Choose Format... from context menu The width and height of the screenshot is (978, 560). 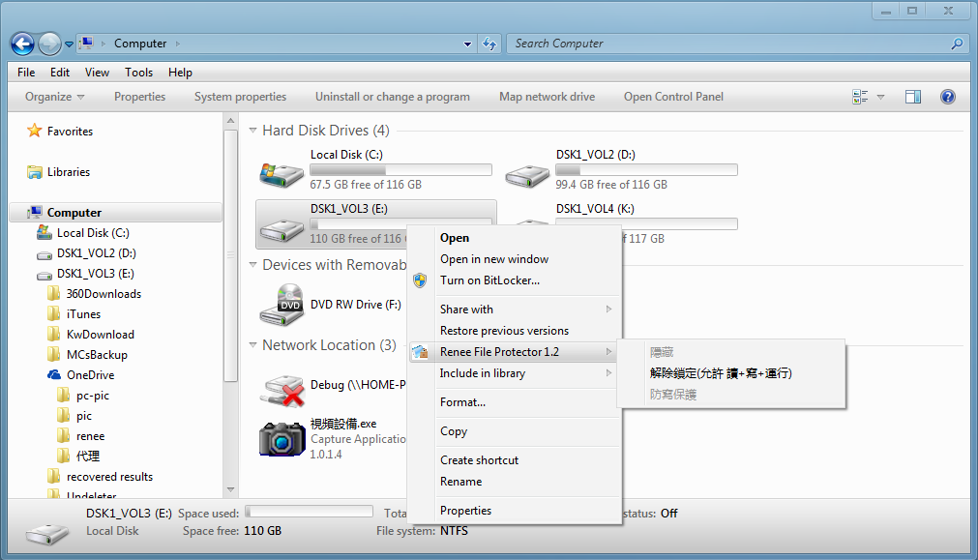(x=462, y=403)
